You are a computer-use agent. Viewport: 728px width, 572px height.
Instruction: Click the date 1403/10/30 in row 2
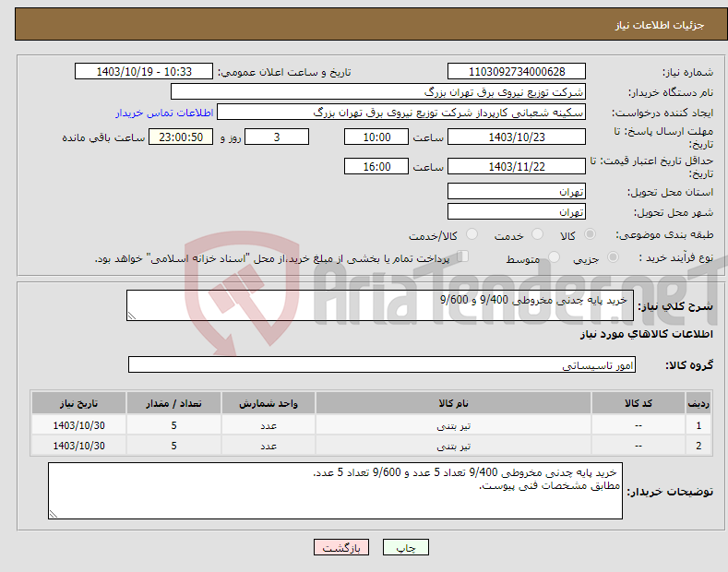point(79,446)
